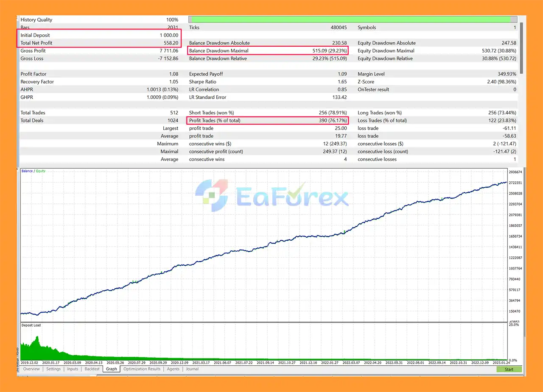
Task: Click the Balance Drawdown Maximal row
Action: coord(268,51)
